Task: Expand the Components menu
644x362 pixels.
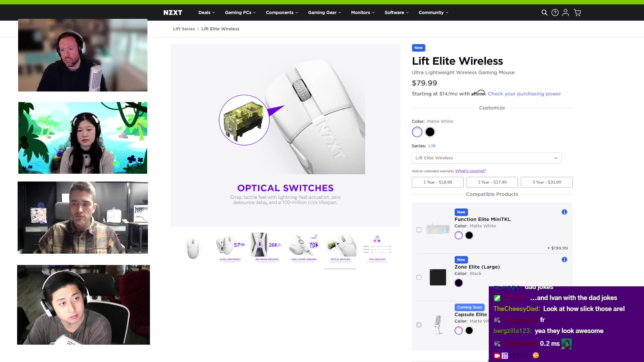Action: (x=282, y=13)
